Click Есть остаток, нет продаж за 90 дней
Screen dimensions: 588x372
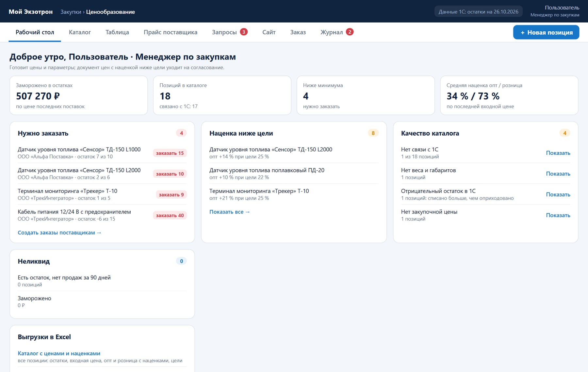point(64,278)
